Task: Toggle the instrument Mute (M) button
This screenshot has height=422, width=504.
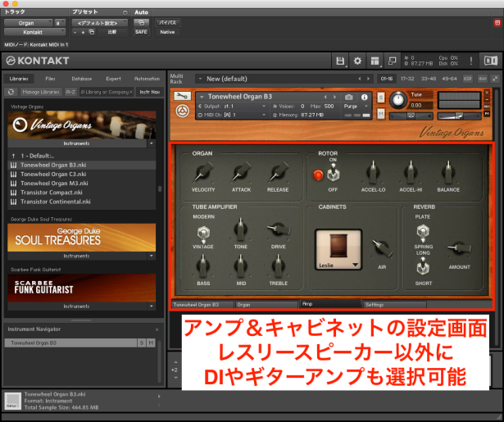Action: click(381, 113)
